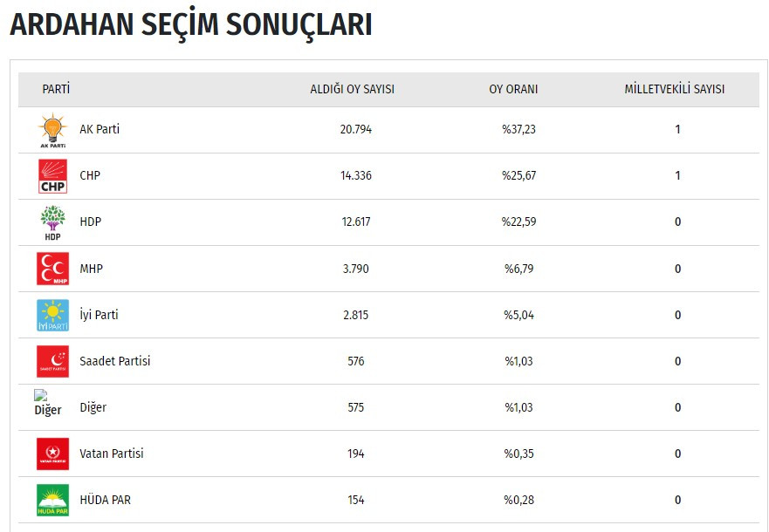Image resolution: width=769 pixels, height=532 pixels.
Task: Click the AK Parti lightbulb logo
Action: click(52, 130)
